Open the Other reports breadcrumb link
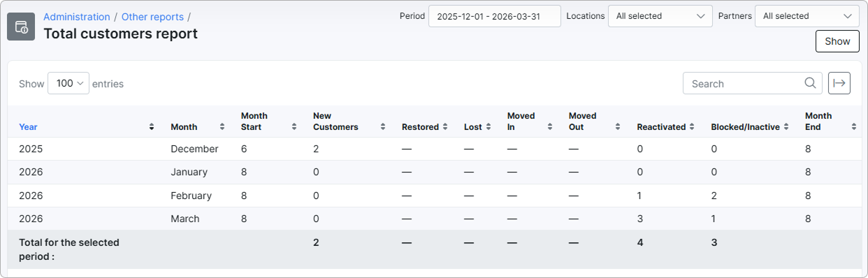The image size is (868, 278). click(152, 17)
